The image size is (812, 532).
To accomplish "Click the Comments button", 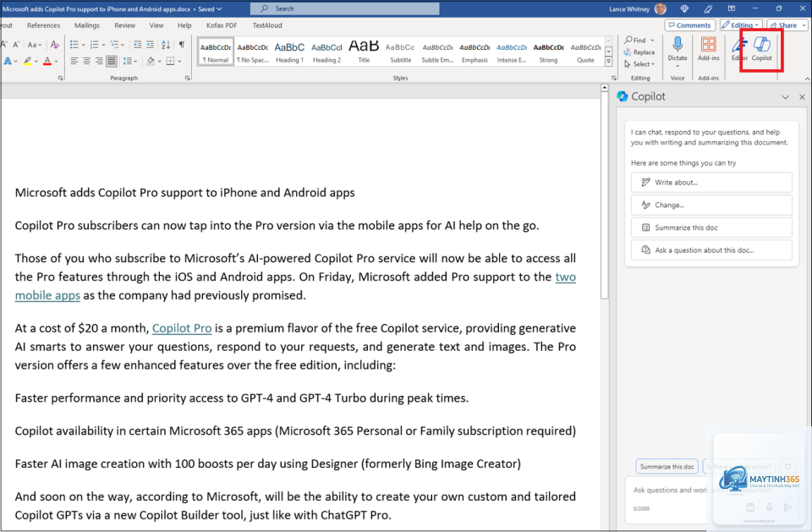I will pos(690,25).
